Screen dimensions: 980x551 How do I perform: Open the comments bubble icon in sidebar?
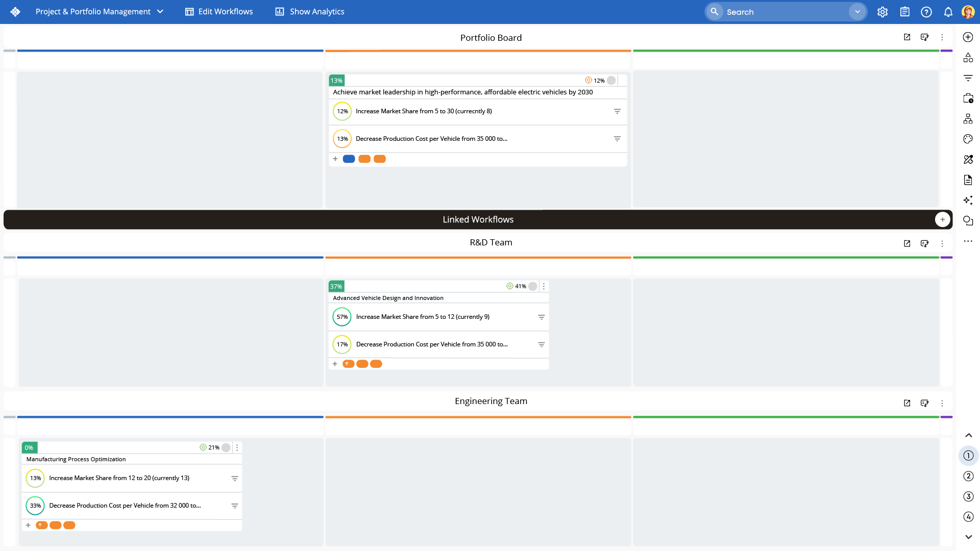[968, 220]
